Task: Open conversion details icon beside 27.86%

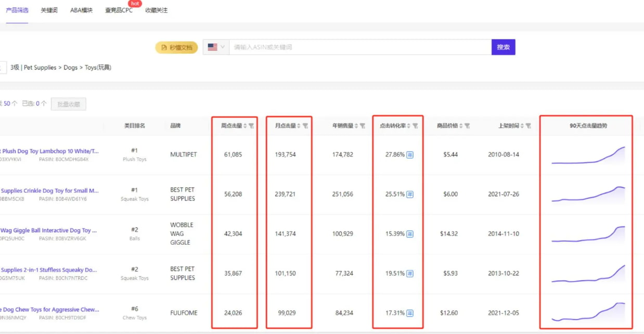Action: [x=410, y=155]
